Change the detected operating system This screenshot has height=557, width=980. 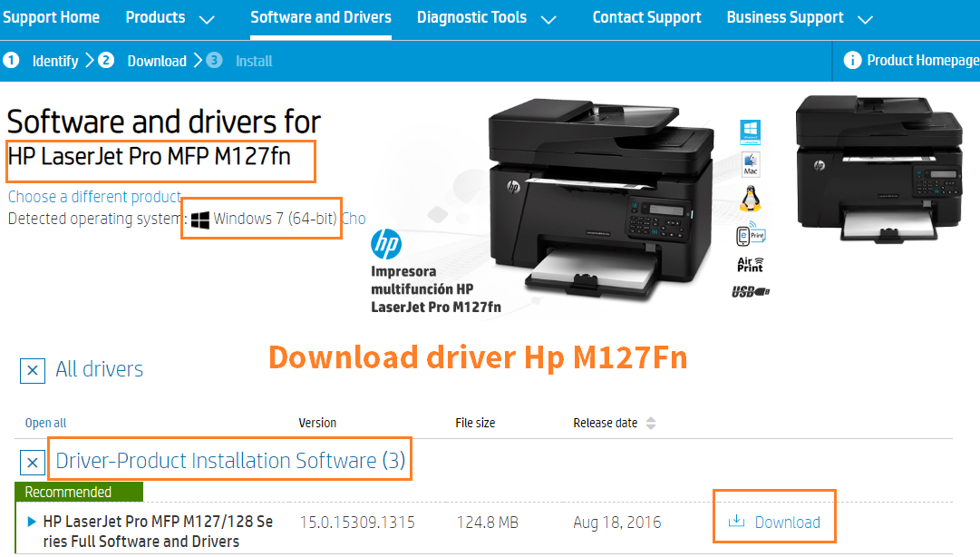354,219
